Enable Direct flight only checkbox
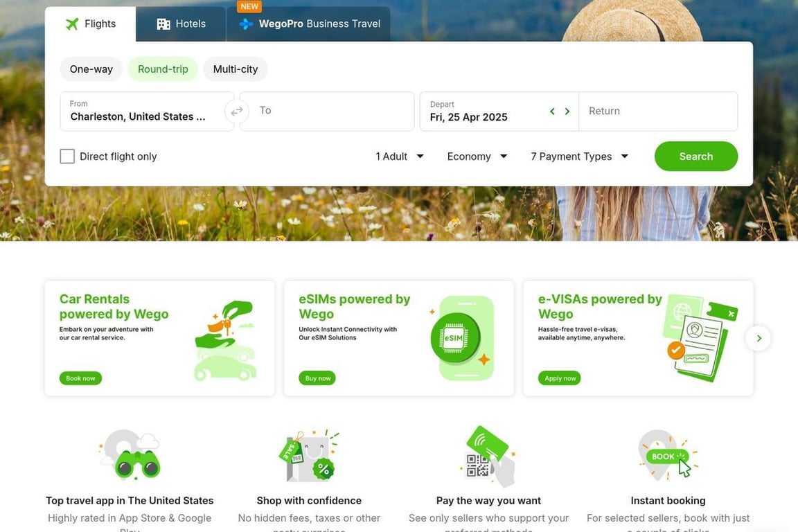Screen dimensions: 798x532 67,157
